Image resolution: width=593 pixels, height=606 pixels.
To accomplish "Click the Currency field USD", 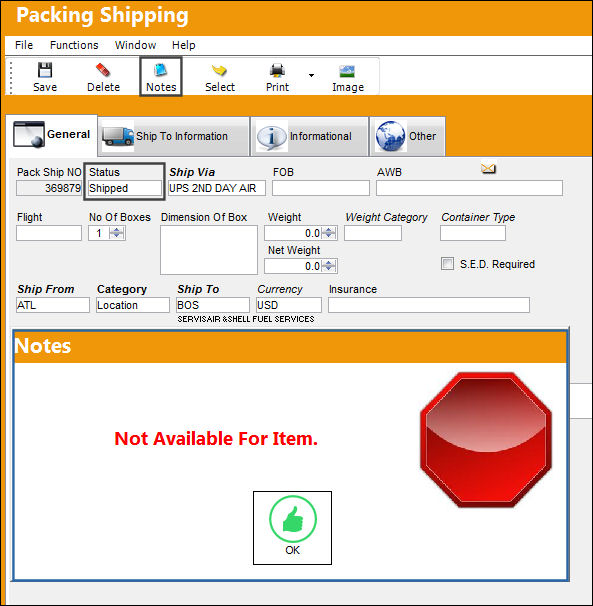I will [288, 305].
